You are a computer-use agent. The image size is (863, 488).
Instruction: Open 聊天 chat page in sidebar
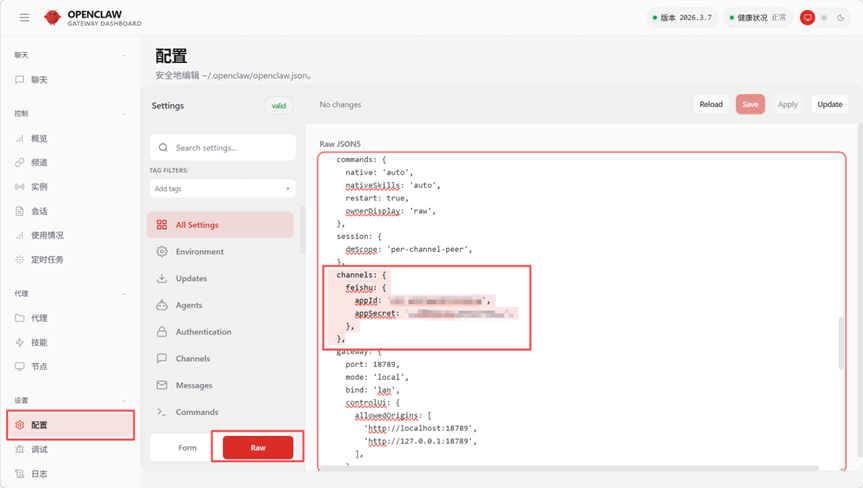click(70, 80)
